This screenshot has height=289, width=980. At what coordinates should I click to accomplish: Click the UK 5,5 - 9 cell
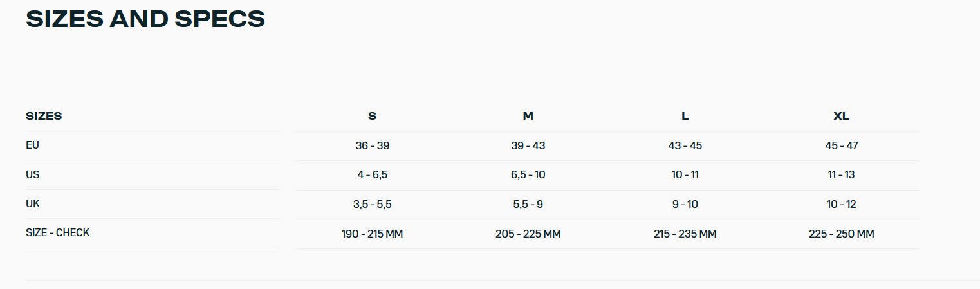tap(528, 205)
